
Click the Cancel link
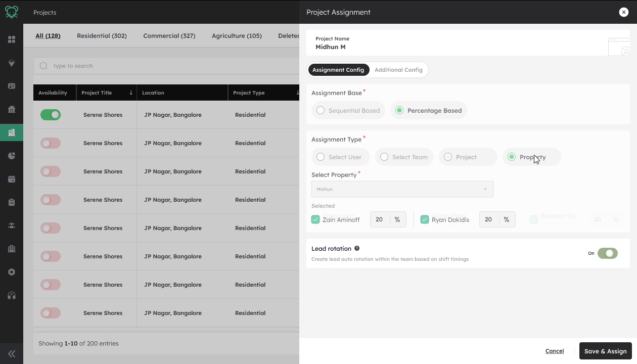(555, 351)
